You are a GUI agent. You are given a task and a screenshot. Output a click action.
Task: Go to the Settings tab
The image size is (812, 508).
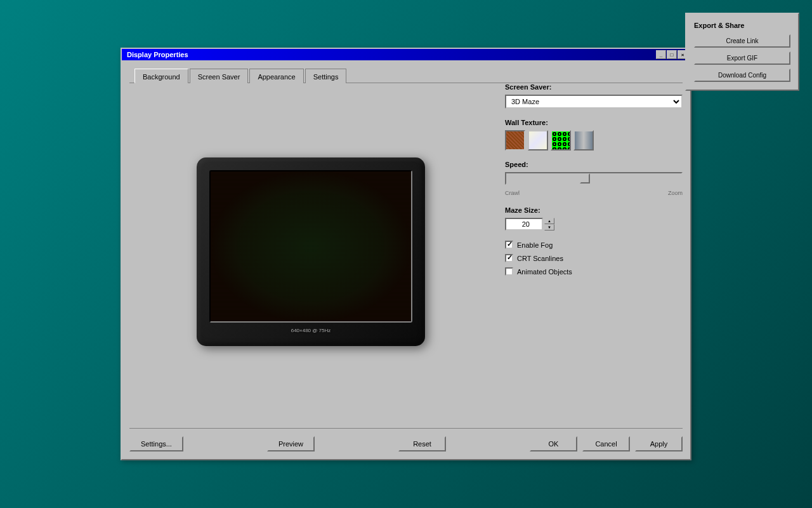pos(325,77)
